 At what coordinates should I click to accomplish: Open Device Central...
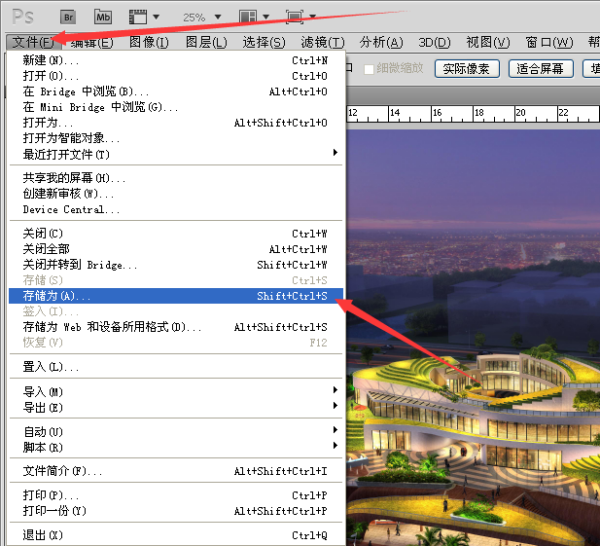[176, 209]
